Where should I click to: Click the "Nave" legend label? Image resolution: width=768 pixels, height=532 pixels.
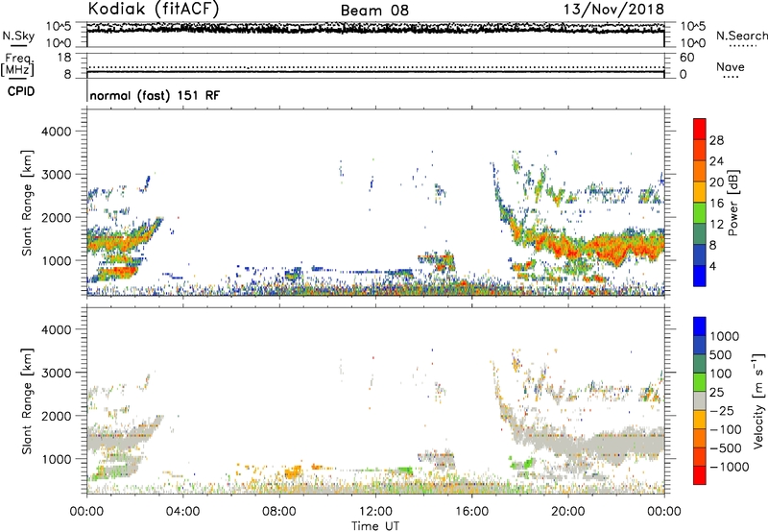click(x=731, y=66)
